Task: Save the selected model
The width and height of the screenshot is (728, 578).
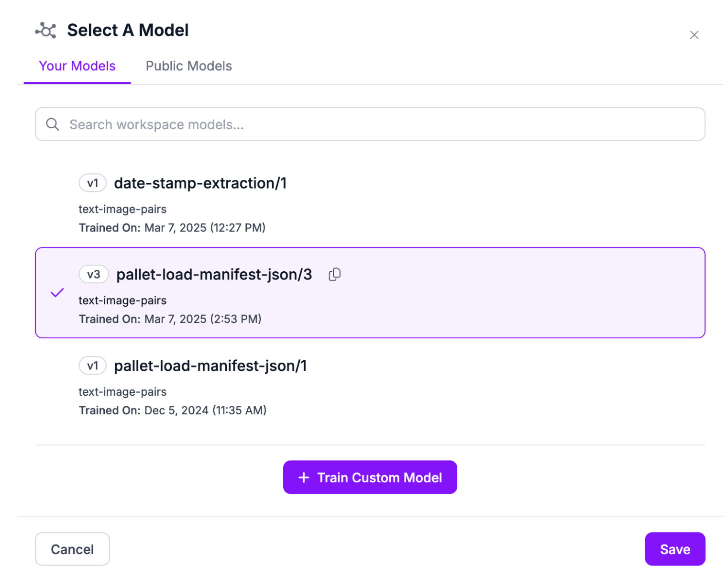Action: coord(674,549)
